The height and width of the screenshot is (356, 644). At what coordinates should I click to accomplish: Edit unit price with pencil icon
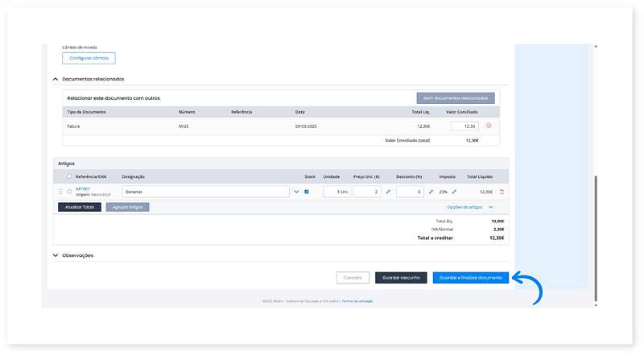coord(388,192)
